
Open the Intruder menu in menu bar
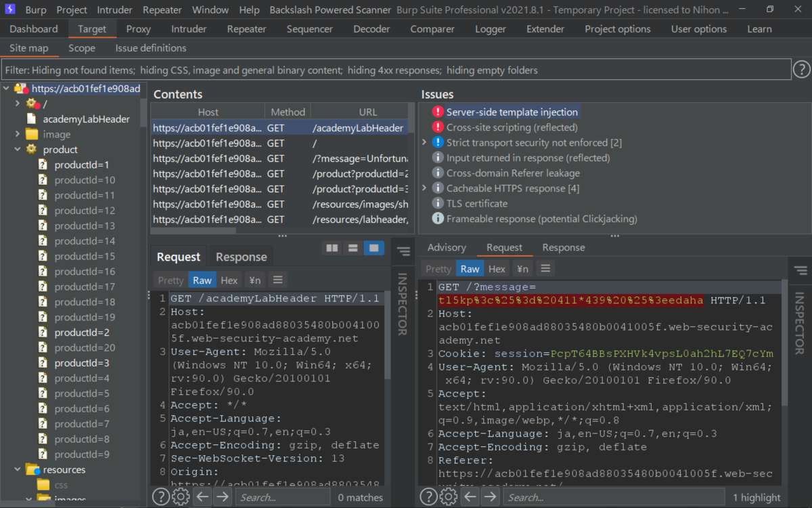pos(115,9)
